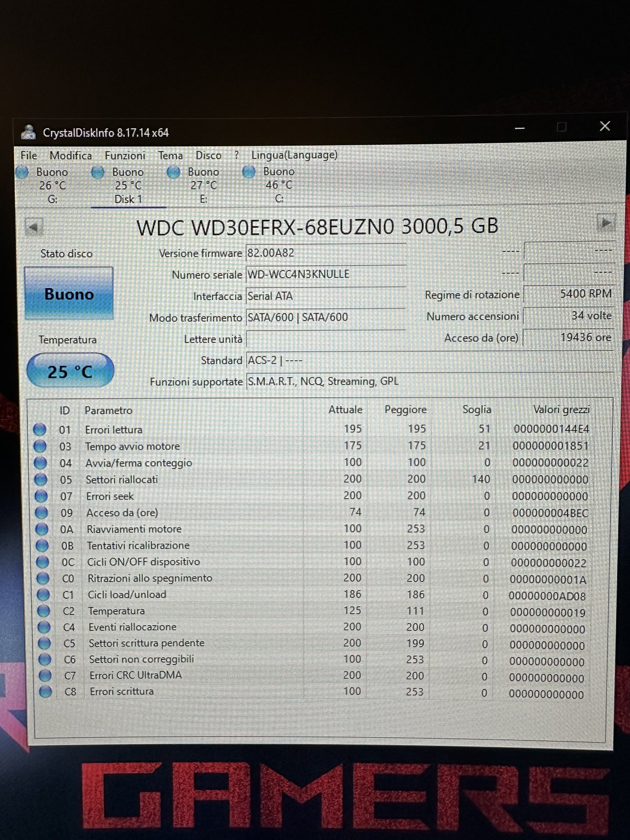
Task: Click the Parametro column header
Action: tap(108, 411)
